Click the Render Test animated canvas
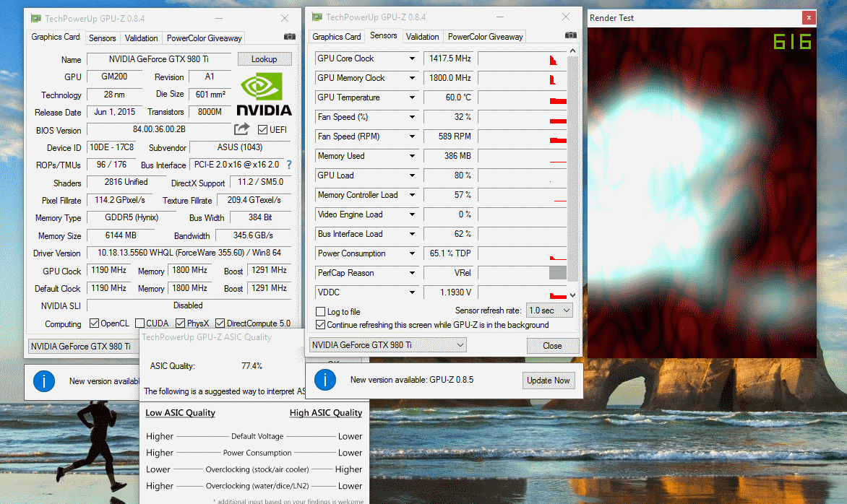Viewport: 847px width, 504px height. click(702, 193)
